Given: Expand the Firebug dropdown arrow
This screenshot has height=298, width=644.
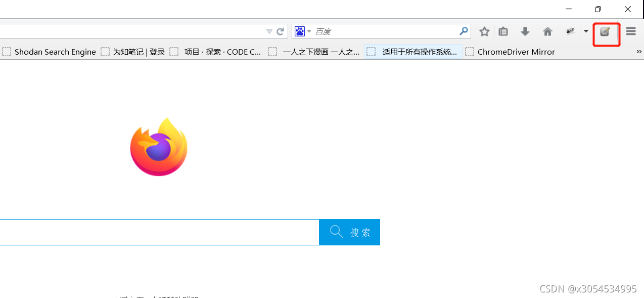Looking at the screenshot, I should [x=586, y=31].
